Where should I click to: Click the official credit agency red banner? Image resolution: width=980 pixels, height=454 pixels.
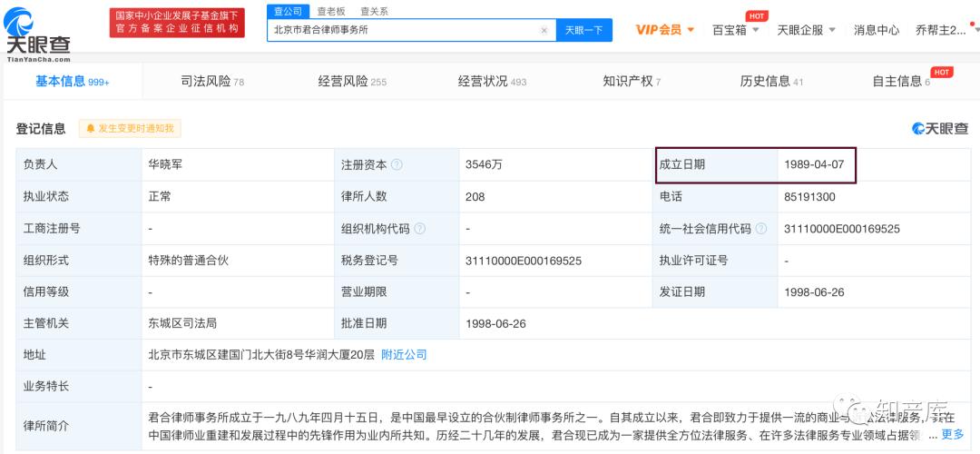pos(177,23)
